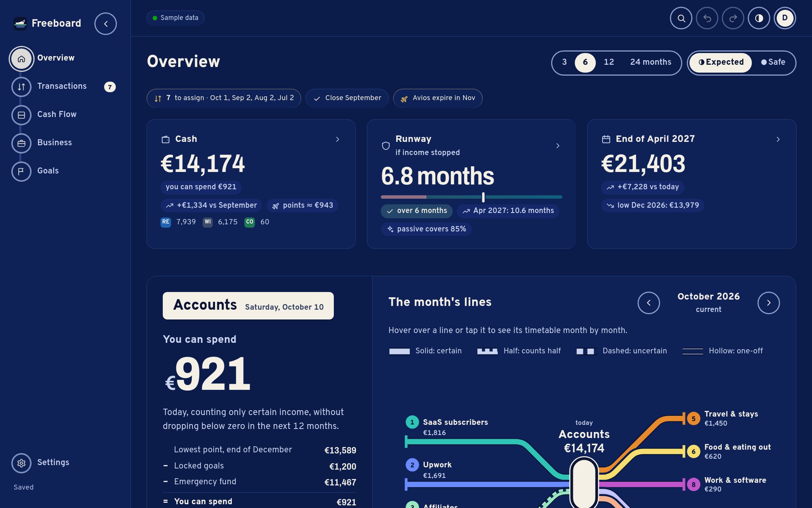This screenshot has width=812, height=508.
Task: Click the runway progress bar marker
Action: tap(483, 197)
